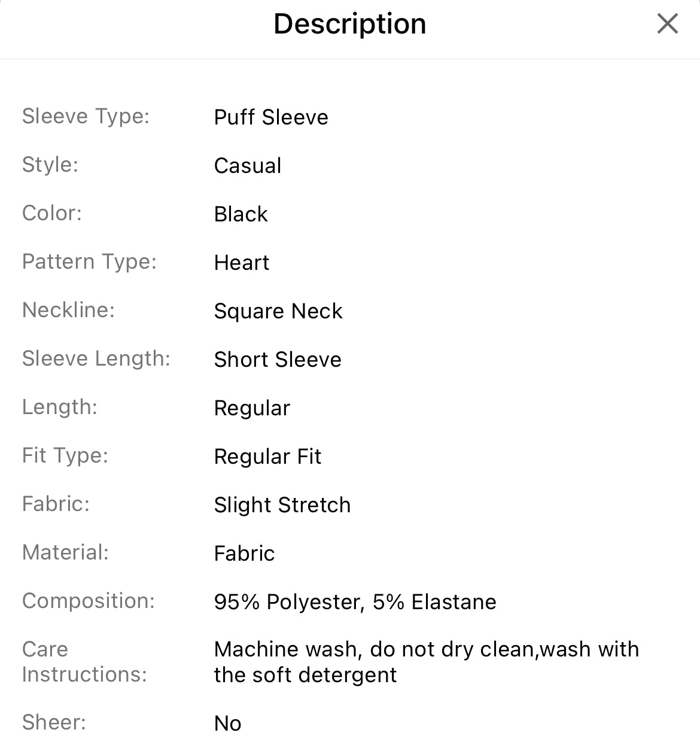Click the Color label
The width and height of the screenshot is (700, 748).
[52, 213]
